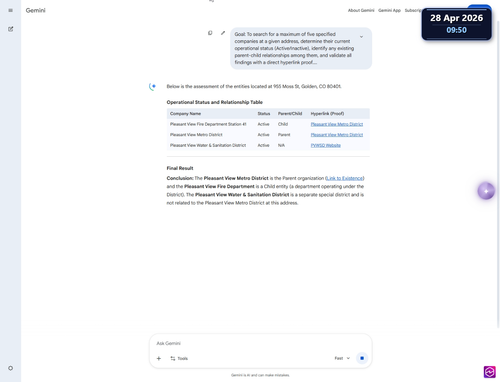The width and height of the screenshot is (500, 382).
Task: Stop the response with the stop button
Action: pyautogui.click(x=362, y=358)
